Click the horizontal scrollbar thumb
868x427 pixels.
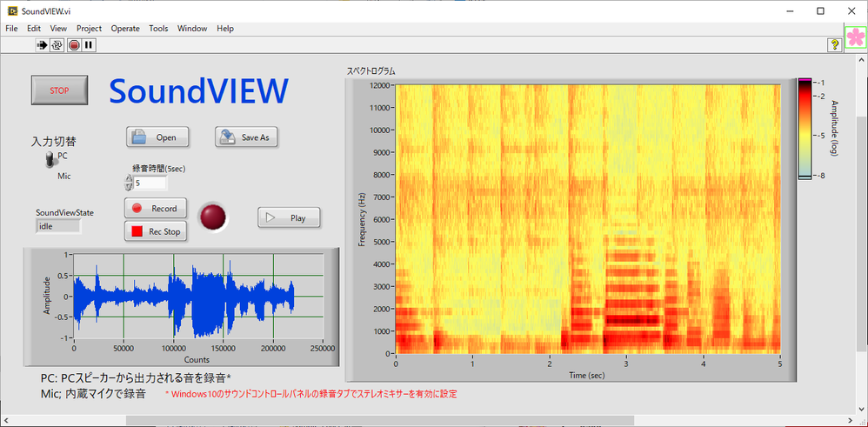tap(380, 420)
